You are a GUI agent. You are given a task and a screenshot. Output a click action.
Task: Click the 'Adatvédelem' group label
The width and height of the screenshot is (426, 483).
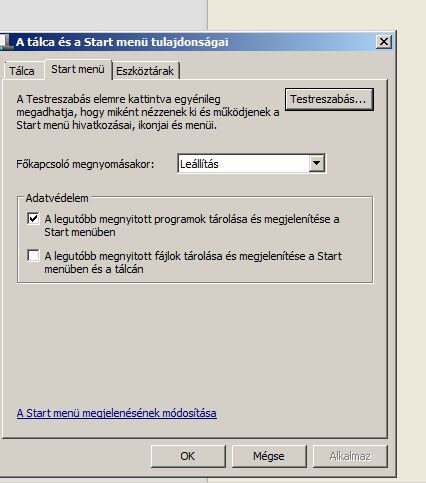(x=57, y=198)
